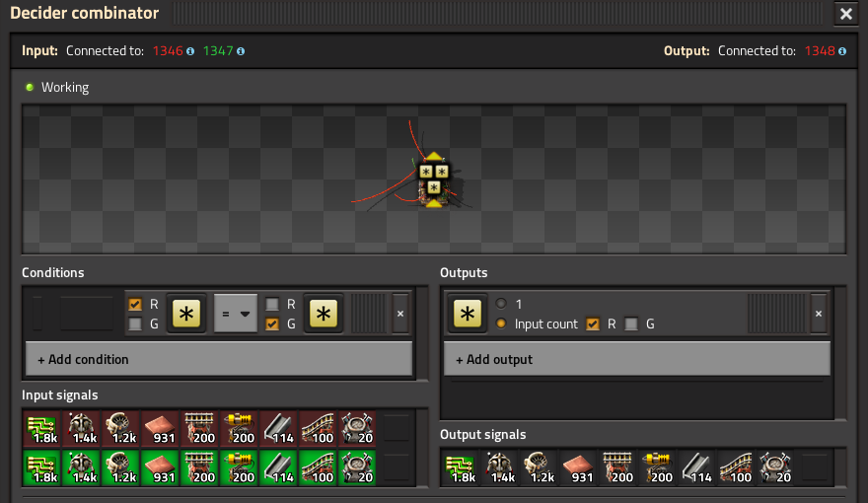The image size is (868, 503).
Task: Check G wire for first condition signal
Action: coord(134,323)
